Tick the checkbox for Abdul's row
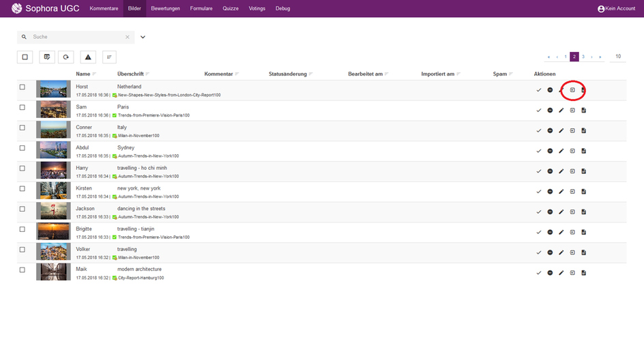The image size is (644, 350). (23, 148)
